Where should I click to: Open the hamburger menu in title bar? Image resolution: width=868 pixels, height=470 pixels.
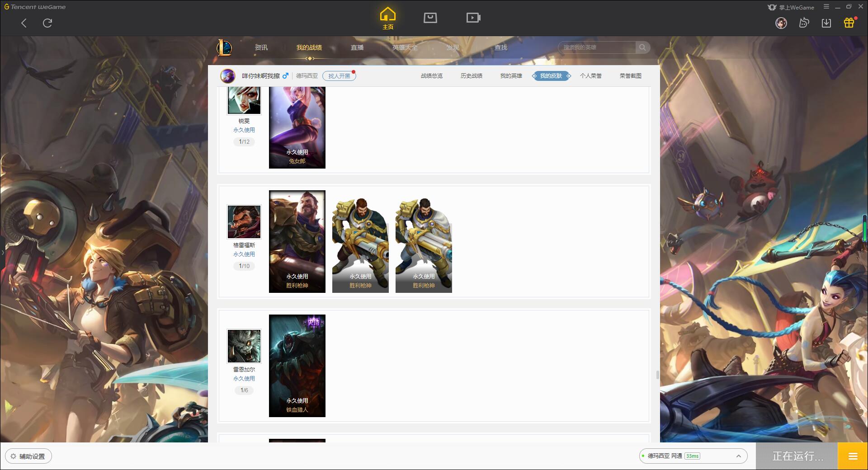coord(826,7)
